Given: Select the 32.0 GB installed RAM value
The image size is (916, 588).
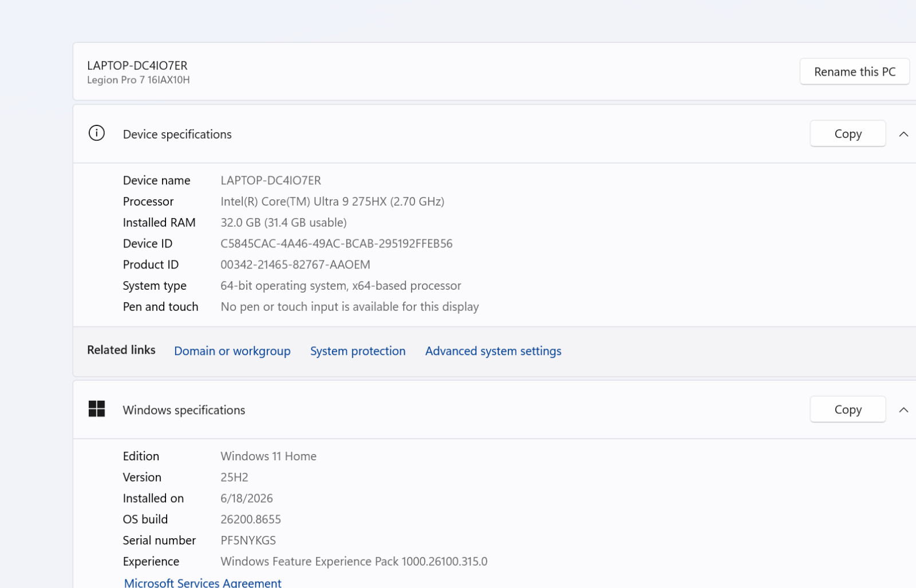Looking at the screenshot, I should click(283, 223).
